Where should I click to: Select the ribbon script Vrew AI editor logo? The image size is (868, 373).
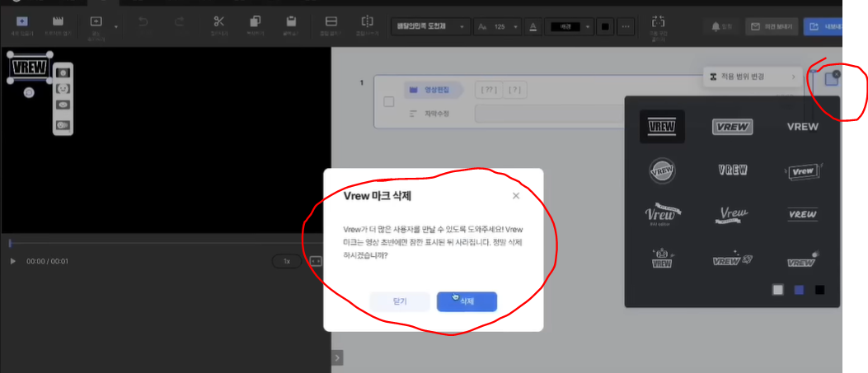662,214
